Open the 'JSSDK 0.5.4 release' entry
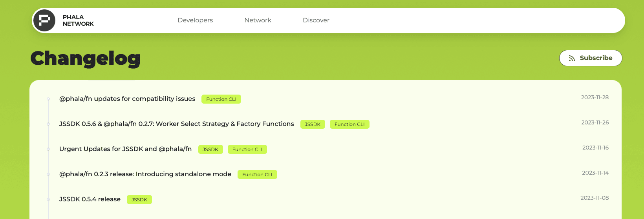Screen dimensions: 644x219 tap(90, 199)
